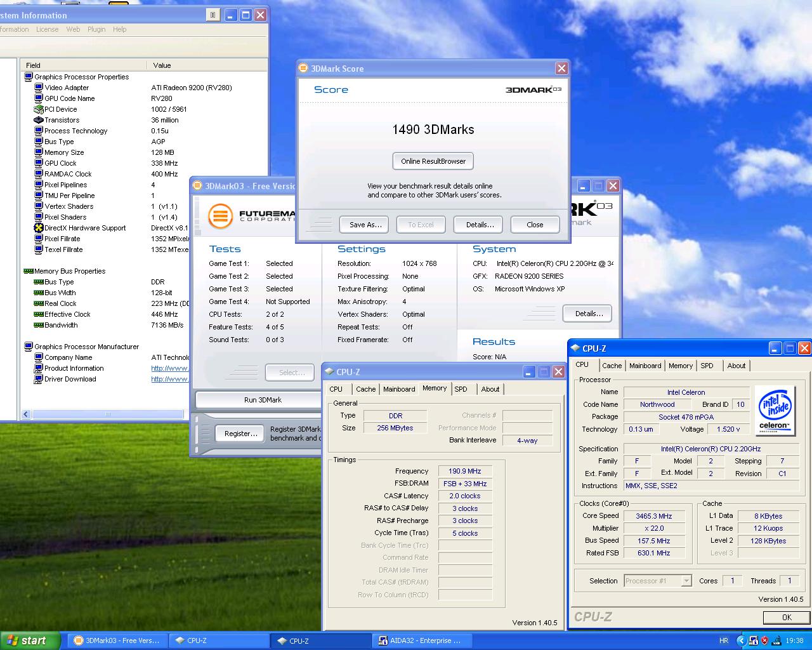Open the License menu in AIDA32
The width and height of the screenshot is (812, 650).
point(47,29)
